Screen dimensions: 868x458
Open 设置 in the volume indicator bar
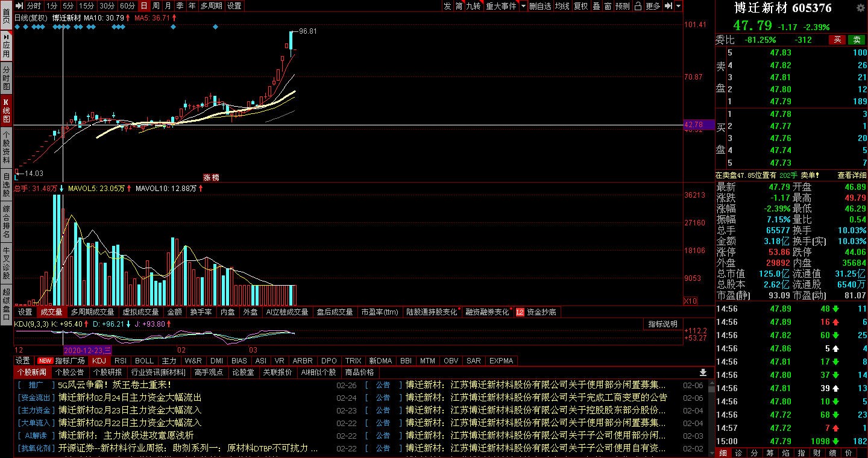click(25, 312)
